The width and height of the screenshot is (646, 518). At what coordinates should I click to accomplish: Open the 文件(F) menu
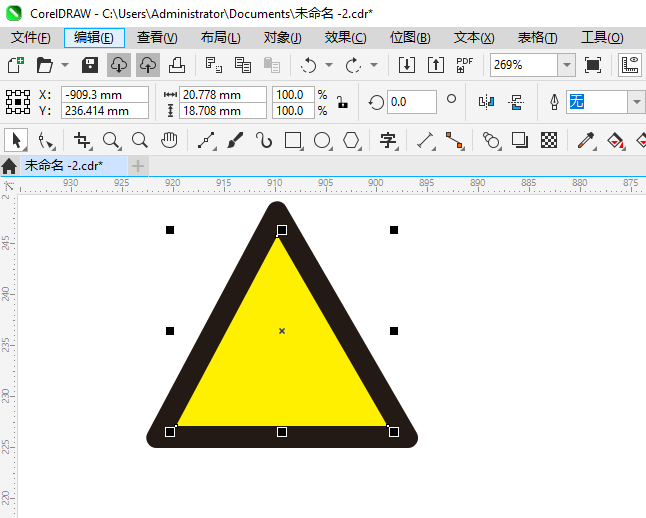point(30,38)
